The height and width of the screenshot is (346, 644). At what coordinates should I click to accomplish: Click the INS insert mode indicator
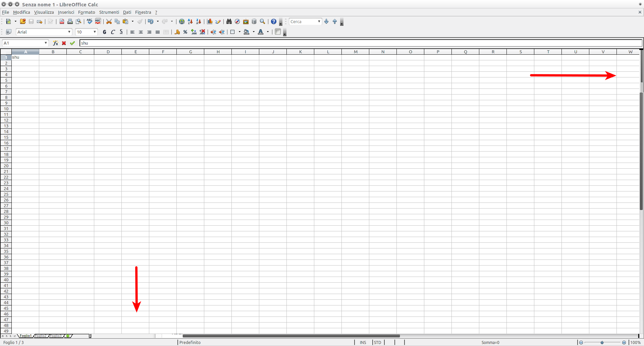point(363,342)
